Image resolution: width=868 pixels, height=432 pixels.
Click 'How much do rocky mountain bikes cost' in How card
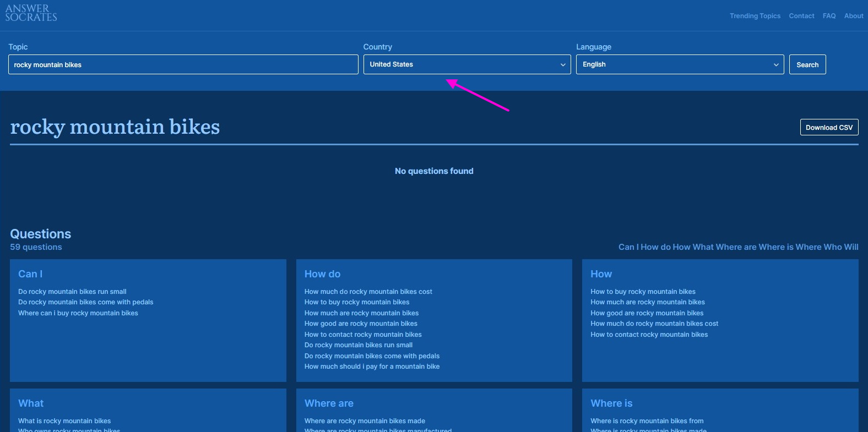pyautogui.click(x=654, y=324)
